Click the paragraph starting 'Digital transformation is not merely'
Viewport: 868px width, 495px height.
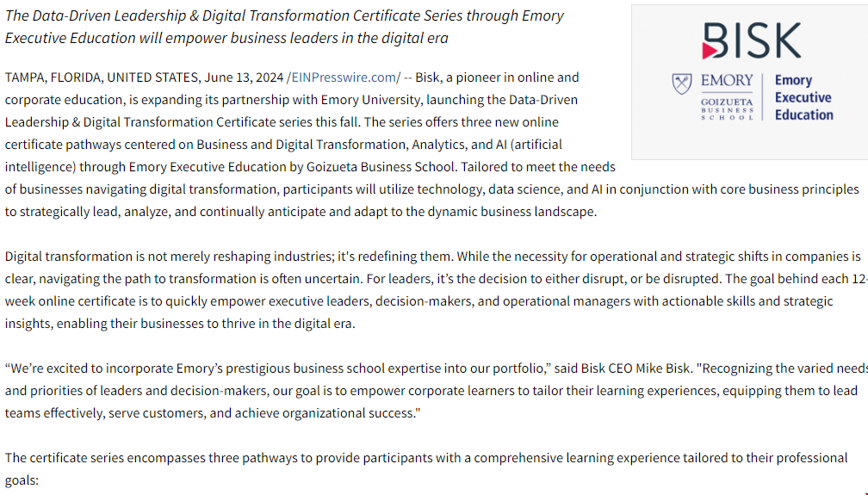(x=431, y=279)
